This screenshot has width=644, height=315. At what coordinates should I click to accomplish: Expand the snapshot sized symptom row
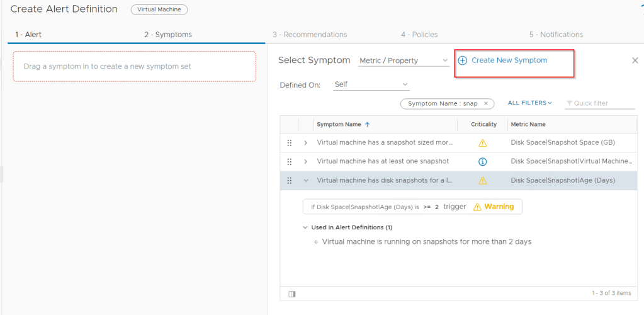pos(306,143)
